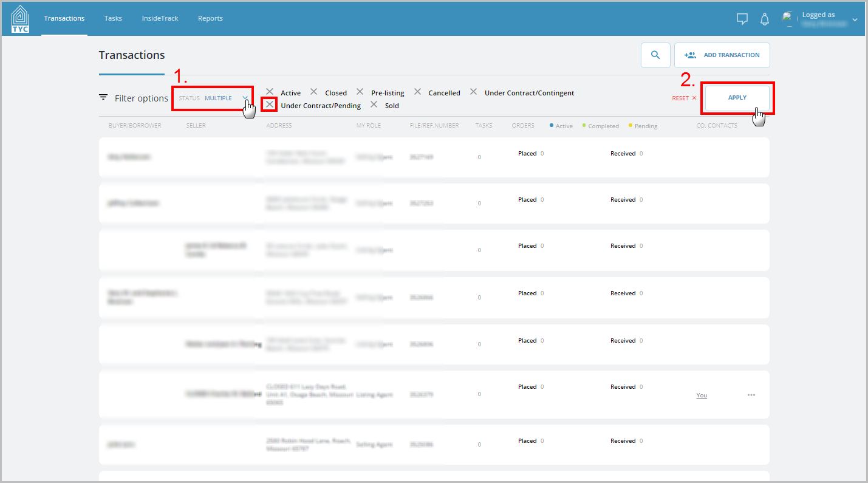Remove the Cancelled status filter

pyautogui.click(x=417, y=92)
